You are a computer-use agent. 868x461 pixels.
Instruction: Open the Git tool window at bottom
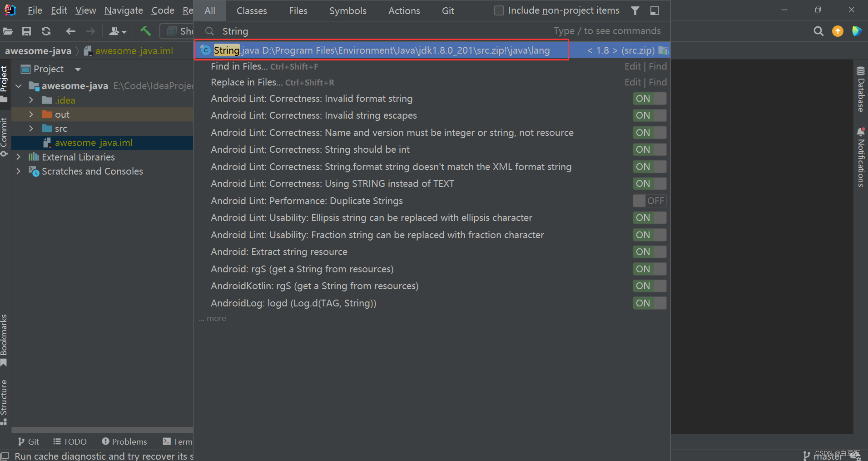[x=28, y=441]
